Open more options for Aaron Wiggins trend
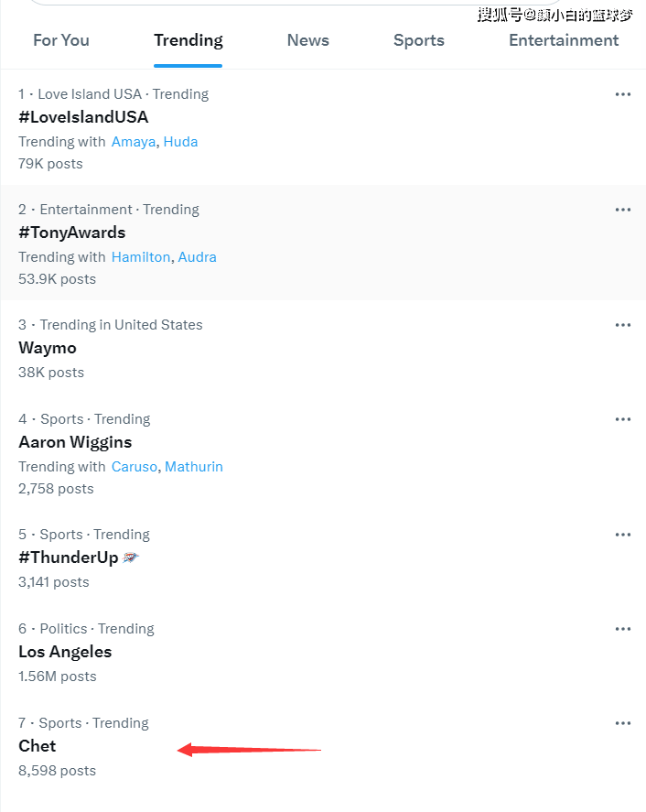Viewport: 646px width, 812px height. (x=623, y=419)
